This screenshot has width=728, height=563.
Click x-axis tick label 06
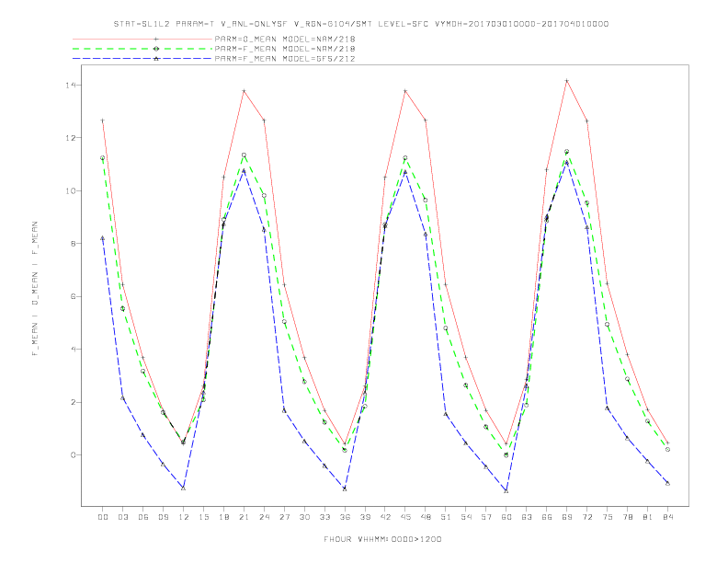pos(143,517)
